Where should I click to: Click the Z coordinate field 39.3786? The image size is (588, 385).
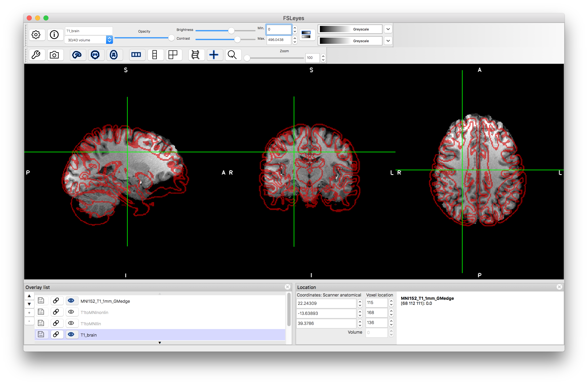326,323
